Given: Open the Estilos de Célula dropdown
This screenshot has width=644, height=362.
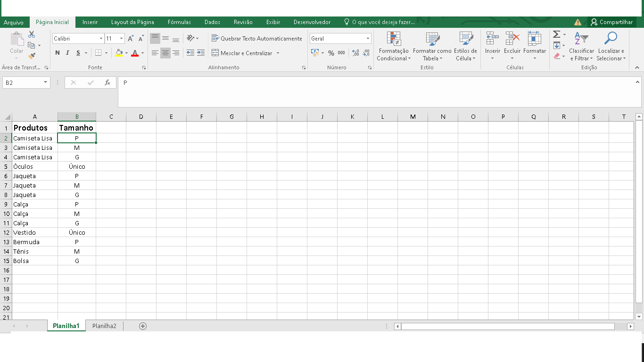Looking at the screenshot, I should [x=465, y=47].
